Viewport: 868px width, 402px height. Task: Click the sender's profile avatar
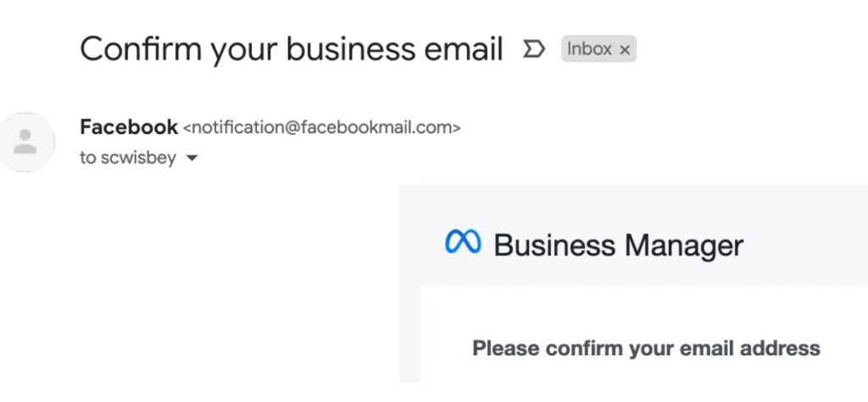26,142
